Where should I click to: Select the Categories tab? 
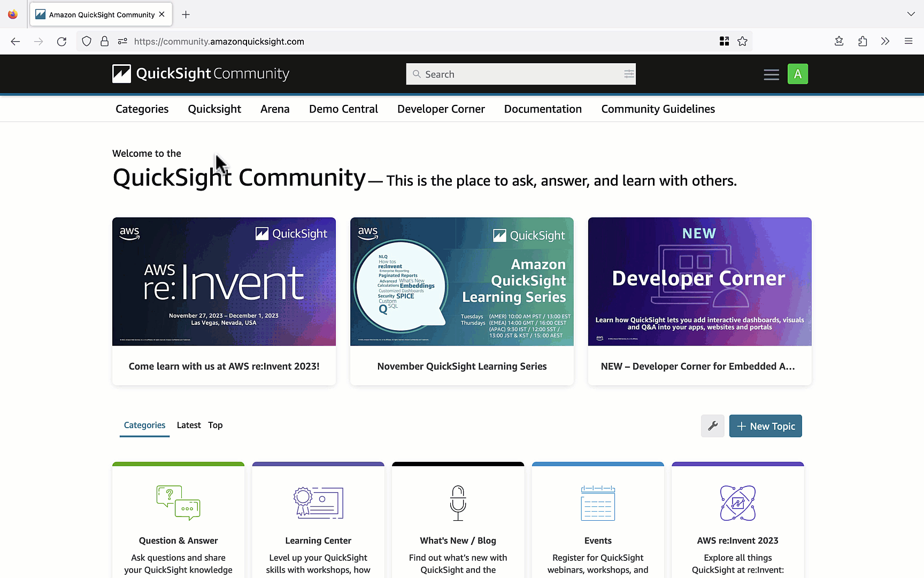tap(144, 425)
